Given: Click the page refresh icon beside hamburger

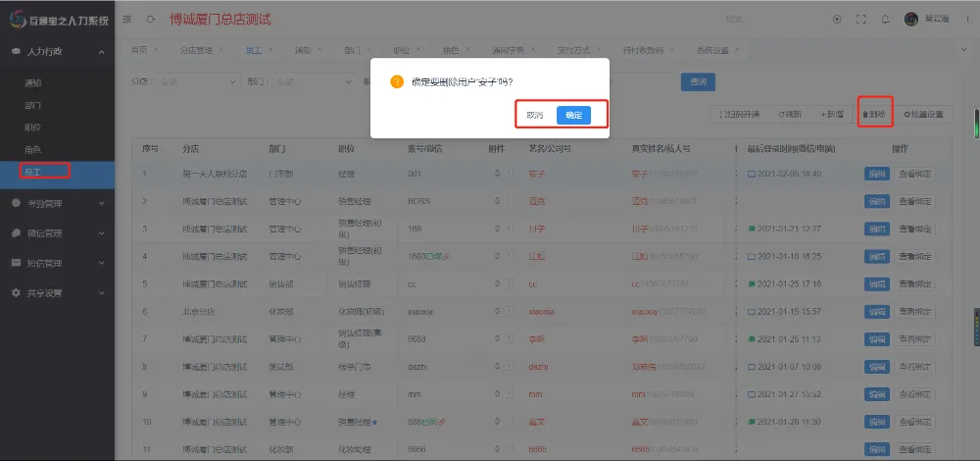Looking at the screenshot, I should pyautogui.click(x=150, y=19).
